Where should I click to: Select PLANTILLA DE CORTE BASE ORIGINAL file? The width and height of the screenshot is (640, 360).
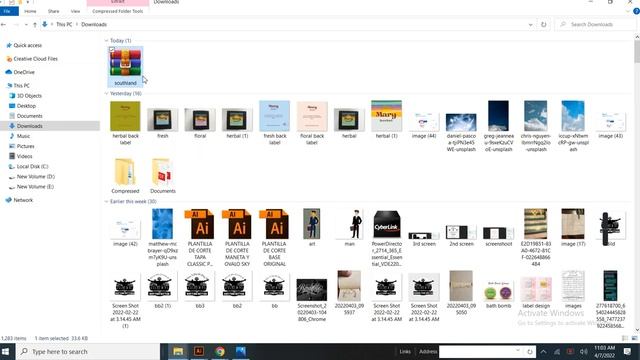[274, 224]
